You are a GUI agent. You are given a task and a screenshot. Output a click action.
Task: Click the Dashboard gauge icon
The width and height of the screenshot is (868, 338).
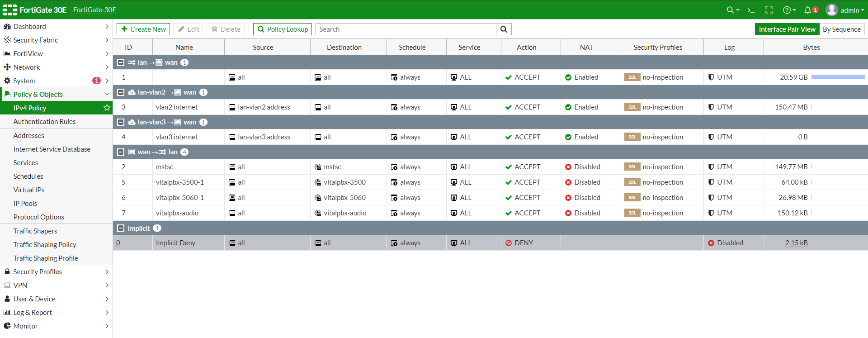point(7,27)
